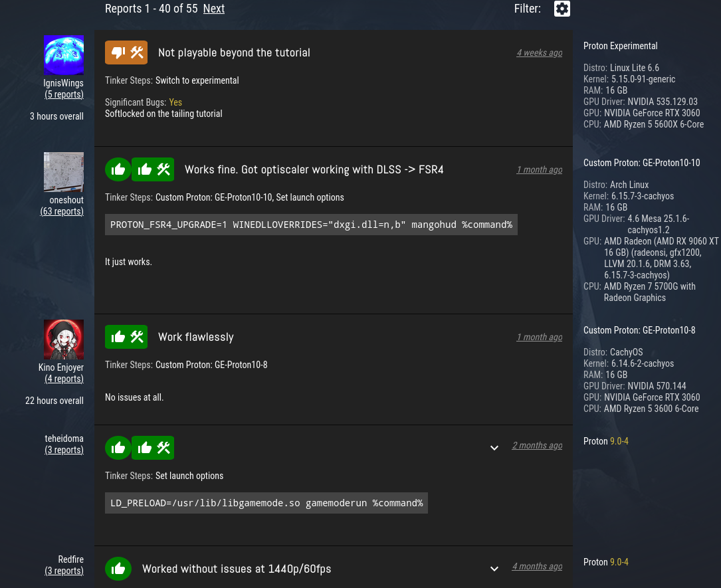Open Kino Enjoyer (4 reports) link

tap(64, 378)
